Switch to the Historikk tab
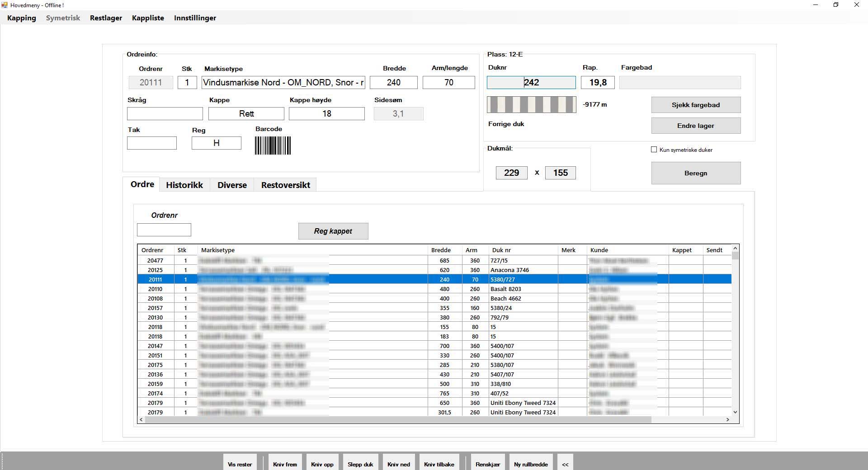 pos(184,185)
